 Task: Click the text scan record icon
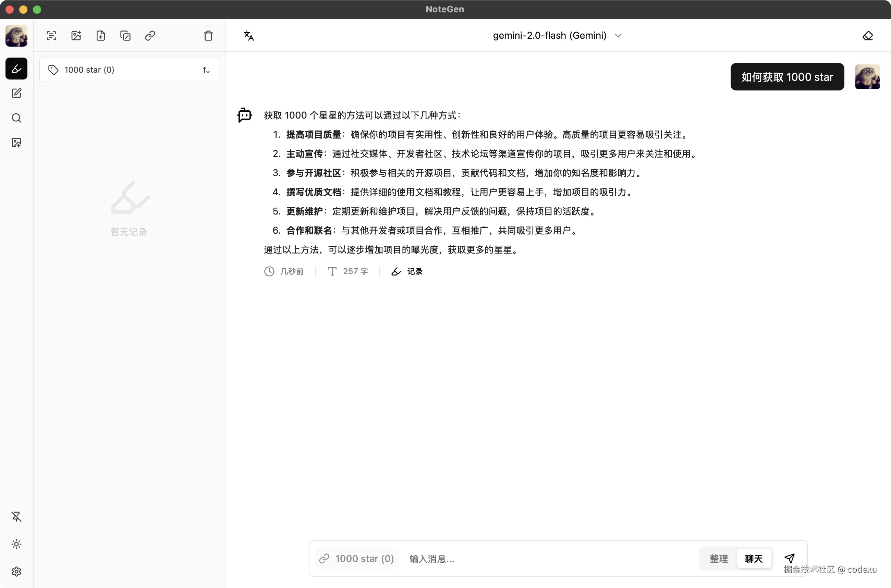[x=51, y=36]
